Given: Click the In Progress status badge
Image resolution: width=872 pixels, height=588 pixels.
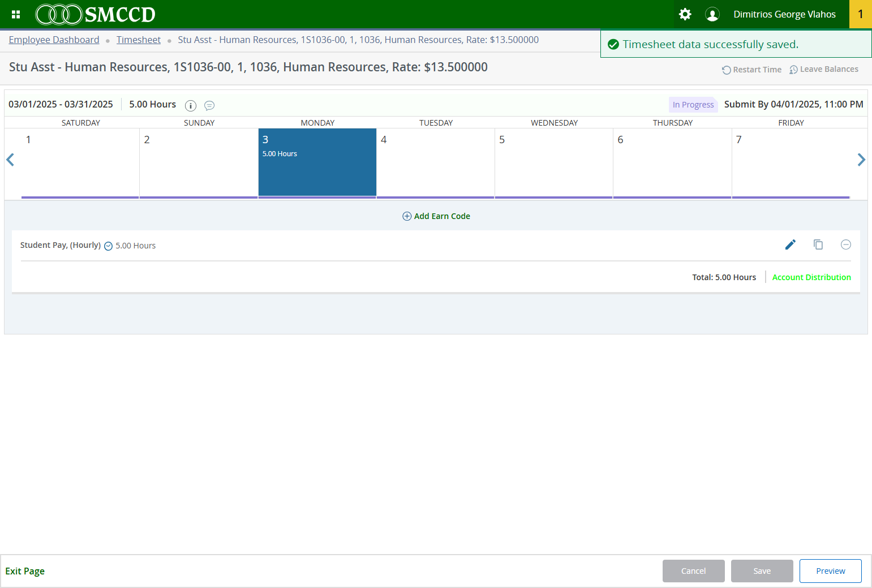Looking at the screenshot, I should tap(693, 105).
